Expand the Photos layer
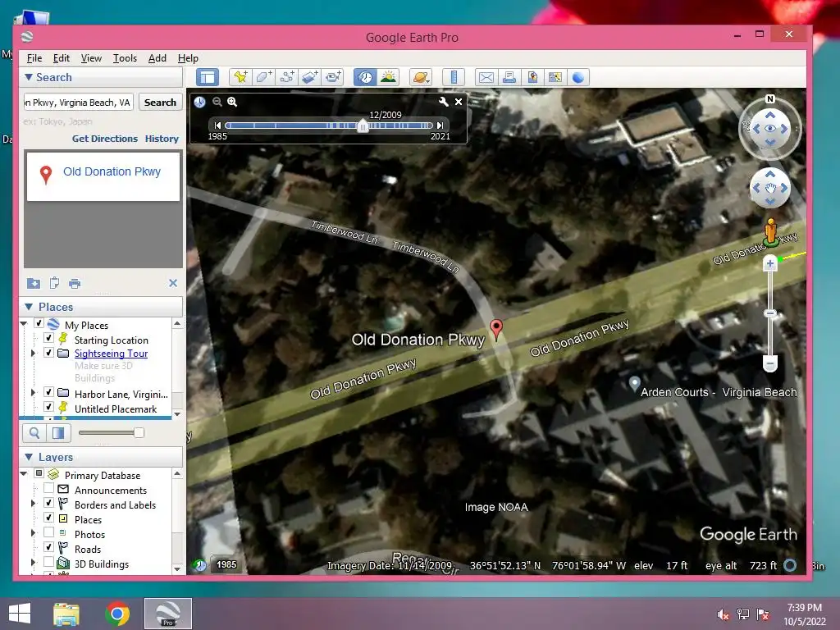840x630 pixels. [33, 533]
